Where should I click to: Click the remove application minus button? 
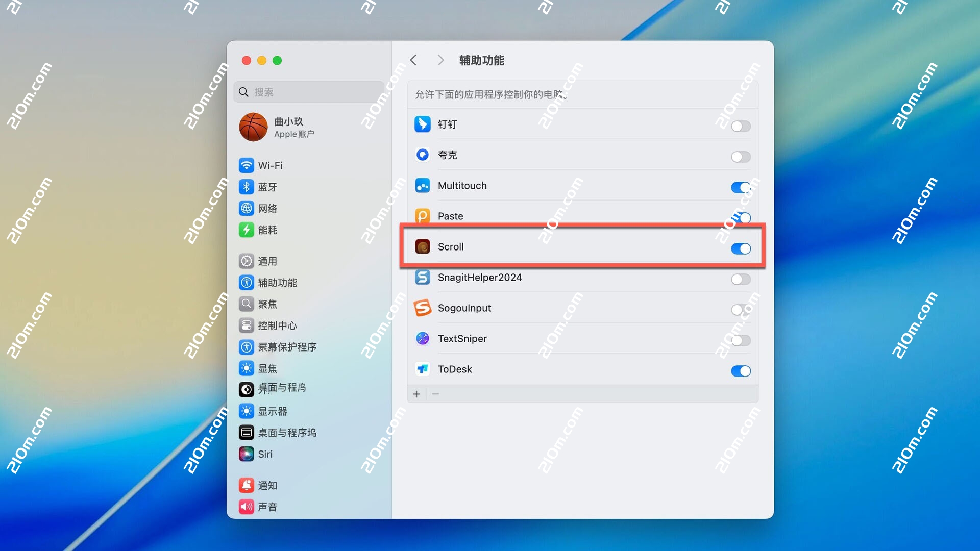coord(435,394)
